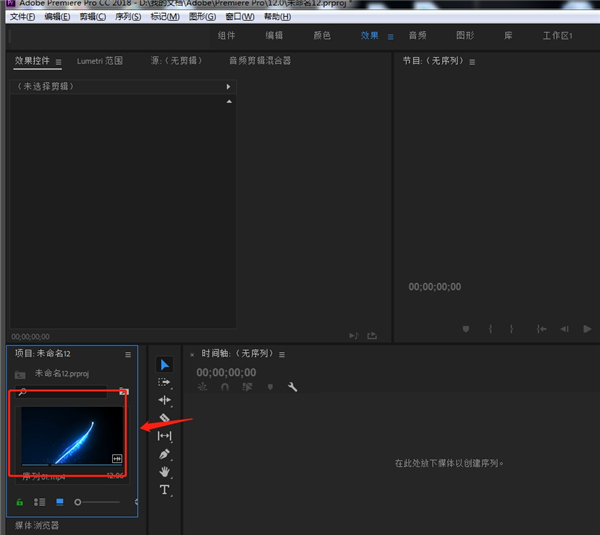Click the 颜色 workspace button
This screenshot has height=535, width=600.
point(322,35)
